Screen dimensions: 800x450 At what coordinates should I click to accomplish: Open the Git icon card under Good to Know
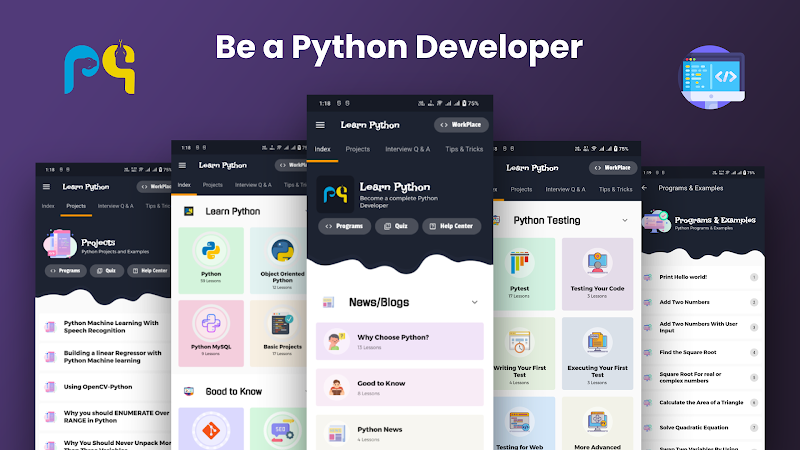pyautogui.click(x=211, y=429)
